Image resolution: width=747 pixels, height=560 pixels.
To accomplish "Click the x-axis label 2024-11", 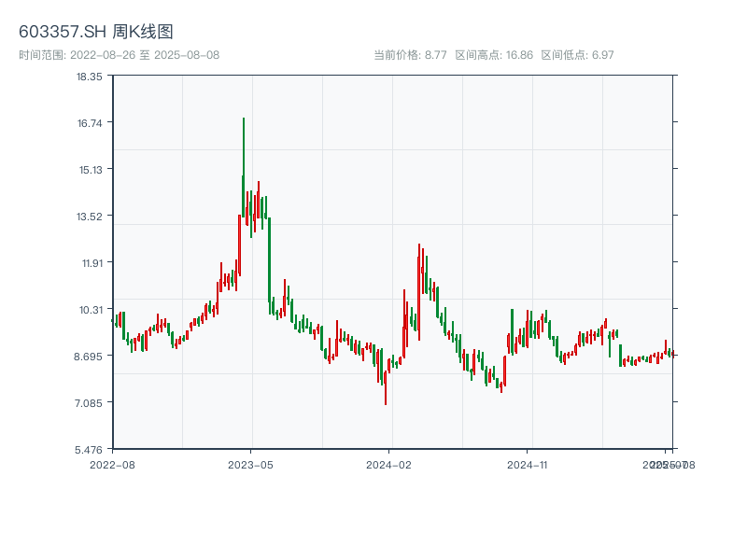I will pos(527,465).
